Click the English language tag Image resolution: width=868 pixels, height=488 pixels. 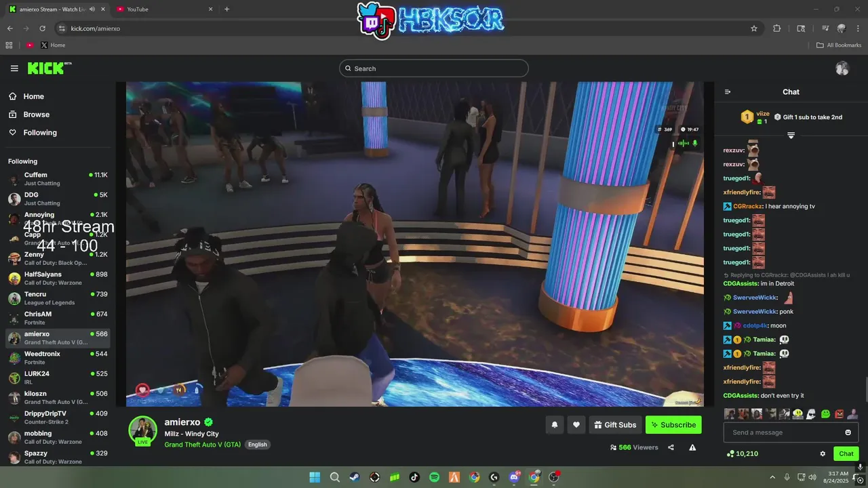click(258, 445)
